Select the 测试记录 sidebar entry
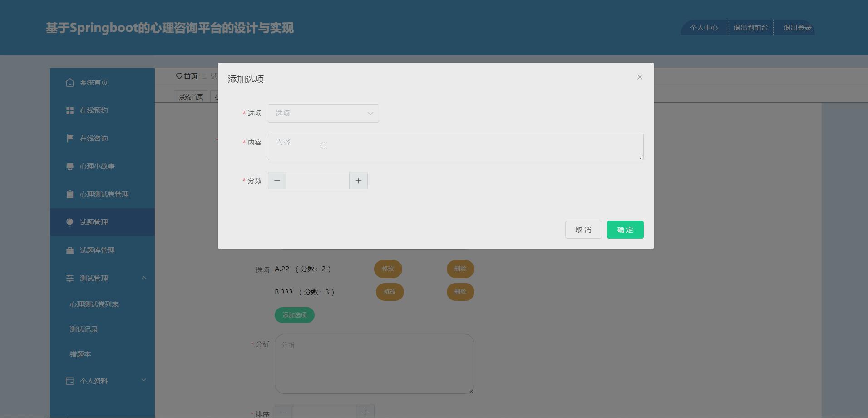 [x=84, y=329]
